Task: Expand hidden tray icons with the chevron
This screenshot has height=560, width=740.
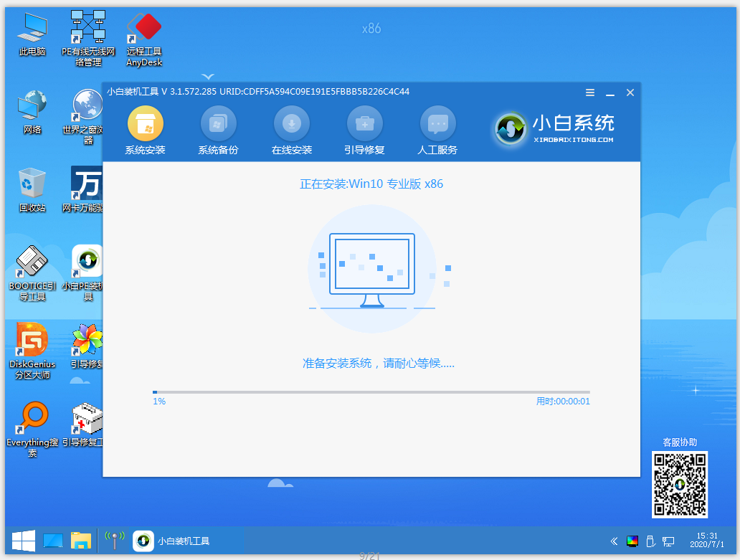Action: tap(613, 541)
